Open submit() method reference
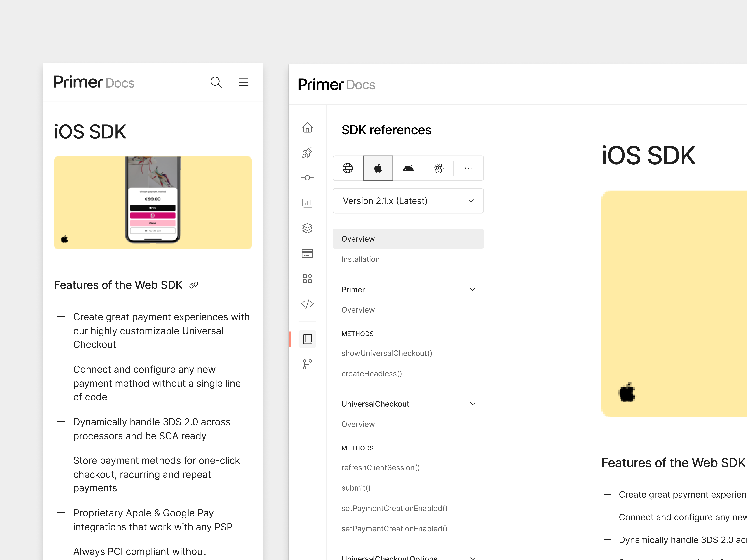This screenshot has height=560, width=747. 356,488
